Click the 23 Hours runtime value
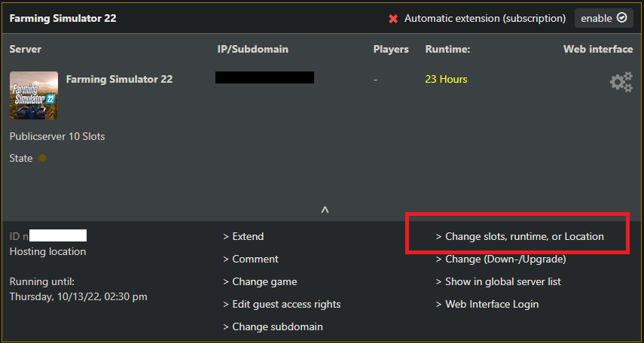 [446, 79]
